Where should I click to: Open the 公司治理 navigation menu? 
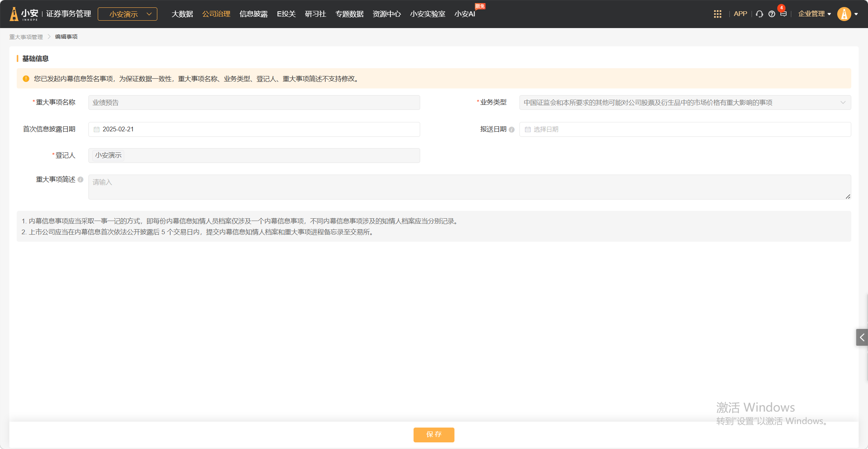click(216, 14)
